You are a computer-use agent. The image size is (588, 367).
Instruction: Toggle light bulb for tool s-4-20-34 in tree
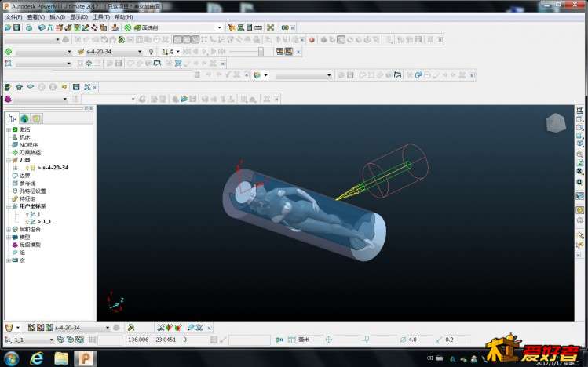[27, 168]
